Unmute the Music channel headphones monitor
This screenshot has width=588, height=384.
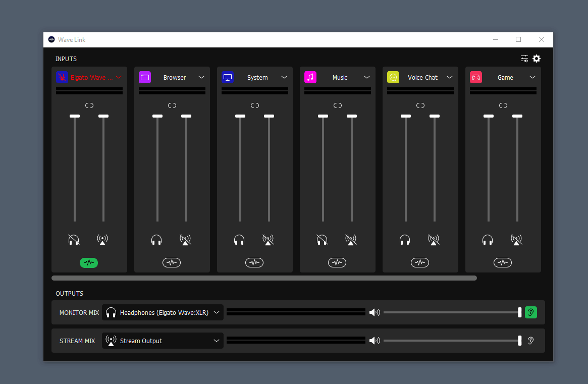pos(322,240)
